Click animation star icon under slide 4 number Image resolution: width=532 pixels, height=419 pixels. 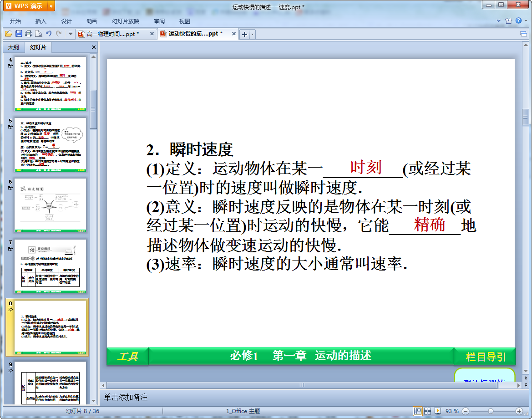(10, 66)
